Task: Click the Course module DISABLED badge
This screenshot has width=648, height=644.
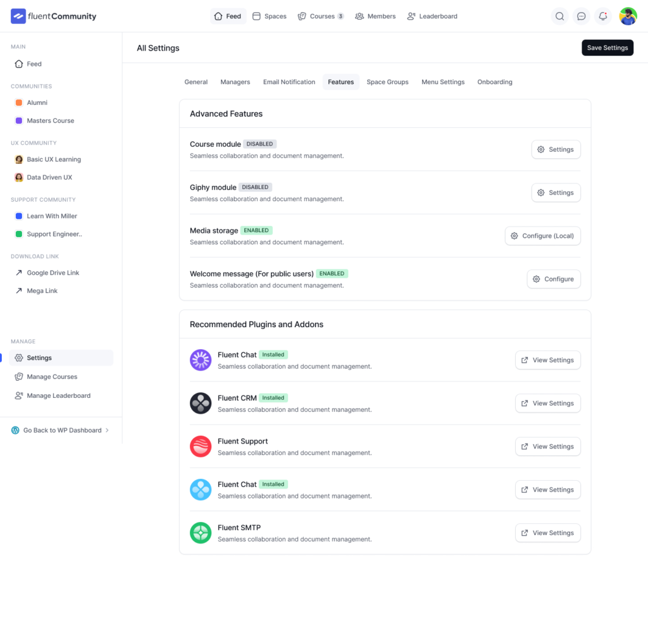Action: (259, 144)
